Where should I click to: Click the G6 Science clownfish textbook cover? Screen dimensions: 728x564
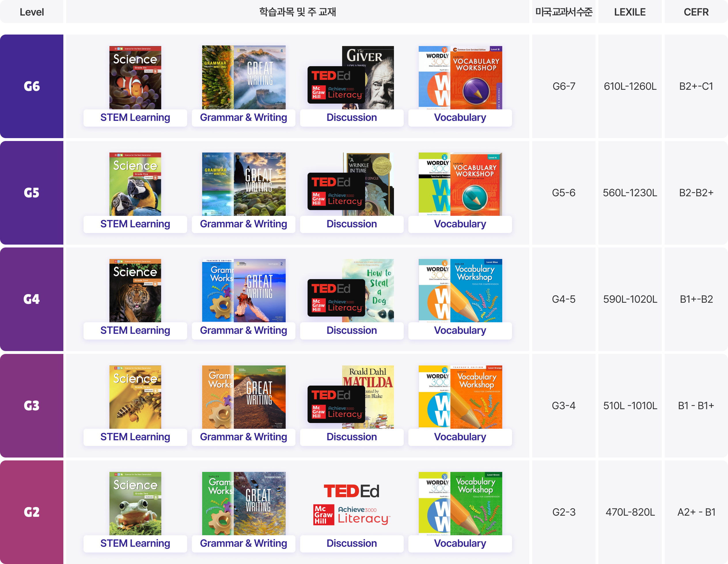click(x=135, y=77)
